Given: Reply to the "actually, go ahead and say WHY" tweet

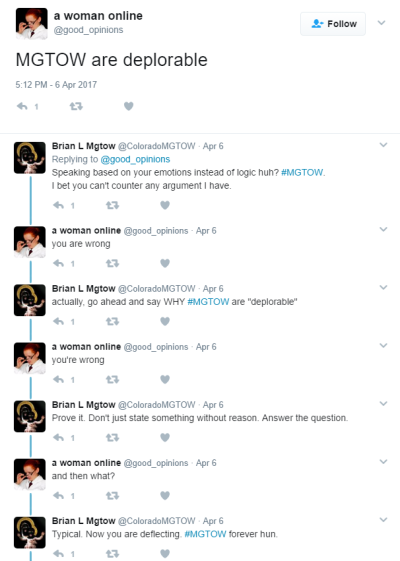Looking at the screenshot, I should coord(59,321).
